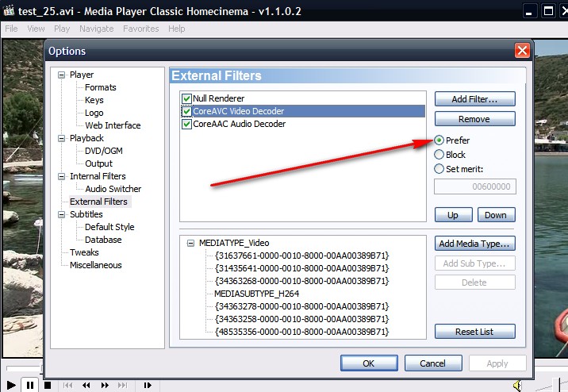The height and width of the screenshot is (392, 568).
Task: Click the Add Filter... button
Action: [x=474, y=99]
